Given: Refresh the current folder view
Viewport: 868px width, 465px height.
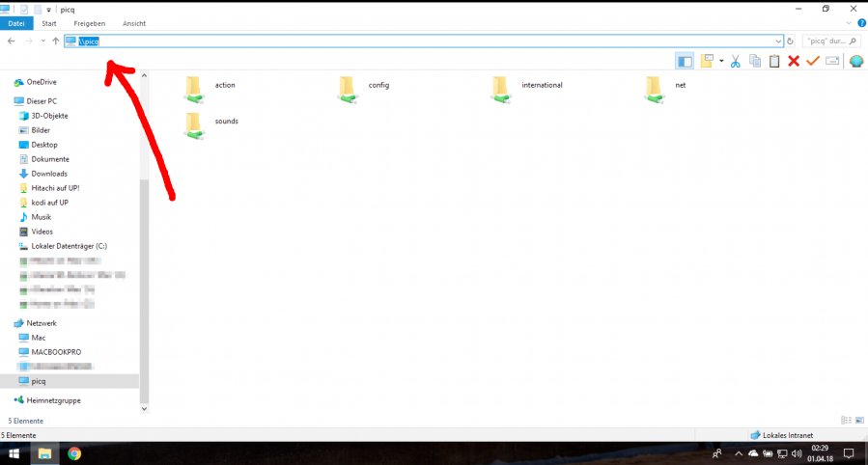Looking at the screenshot, I should pos(791,41).
